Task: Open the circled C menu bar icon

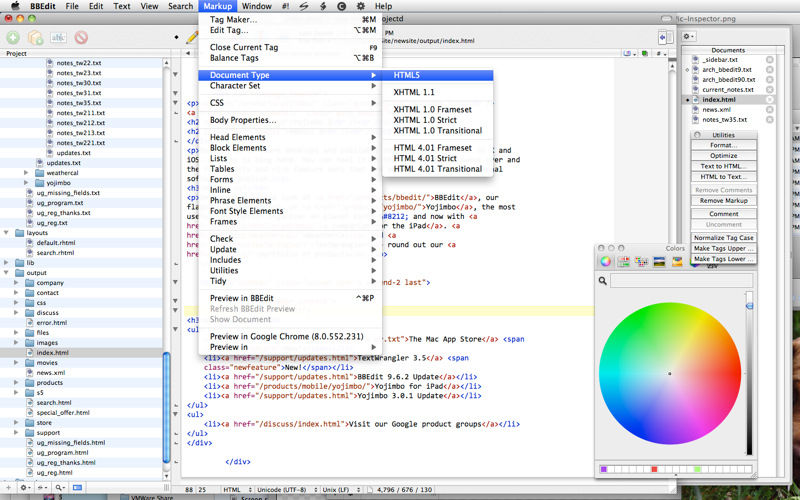Action: (341, 6)
